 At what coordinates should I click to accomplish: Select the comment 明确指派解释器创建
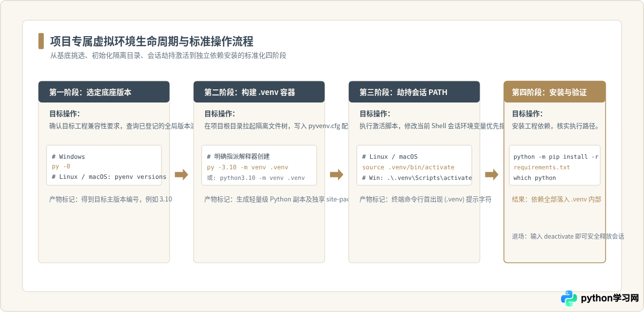[238, 157]
